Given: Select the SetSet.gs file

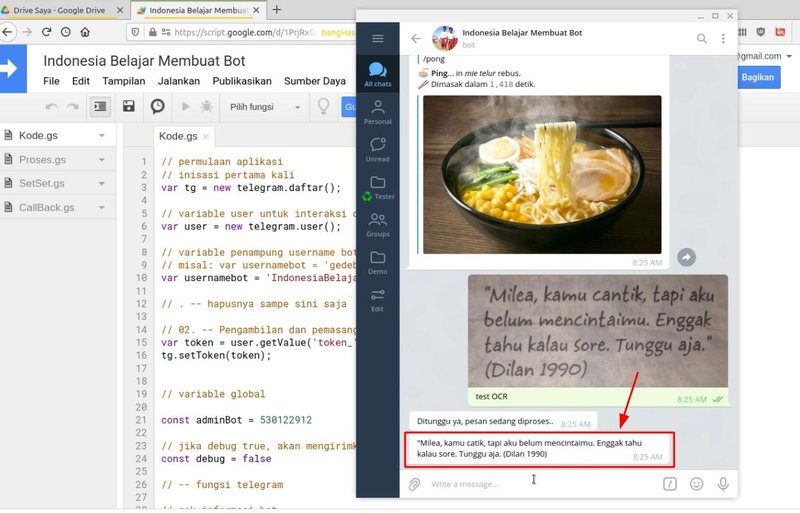Looking at the screenshot, I should click(42, 184).
